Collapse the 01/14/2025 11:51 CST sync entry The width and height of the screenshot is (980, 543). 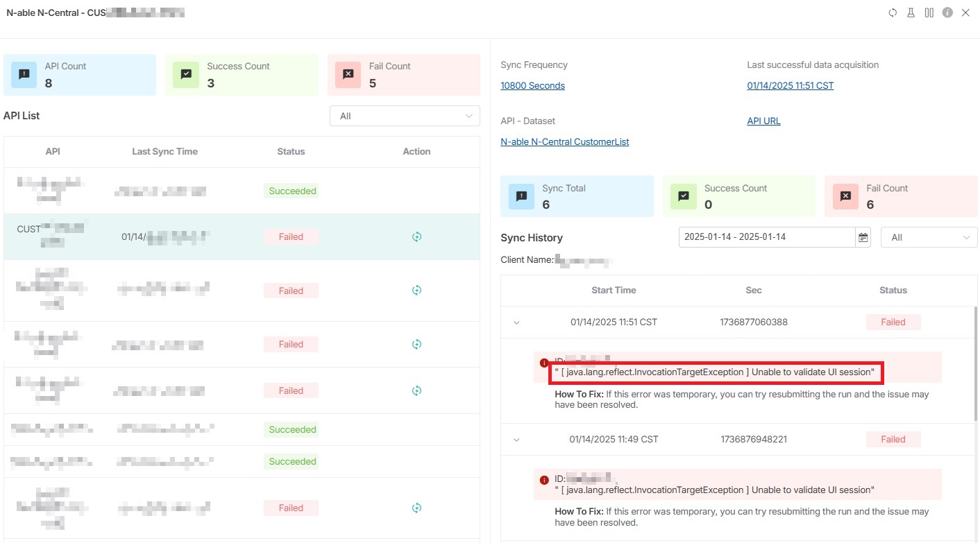[516, 322]
